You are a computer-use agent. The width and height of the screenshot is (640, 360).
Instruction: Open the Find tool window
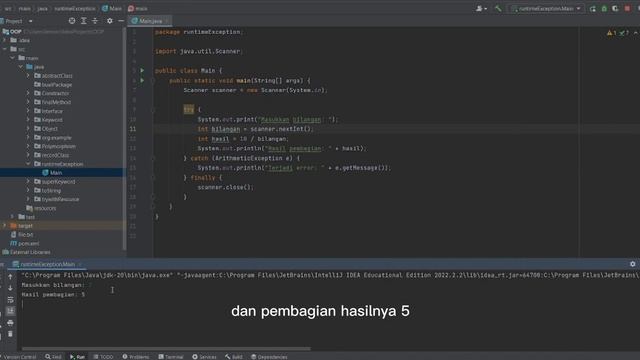(x=53, y=357)
